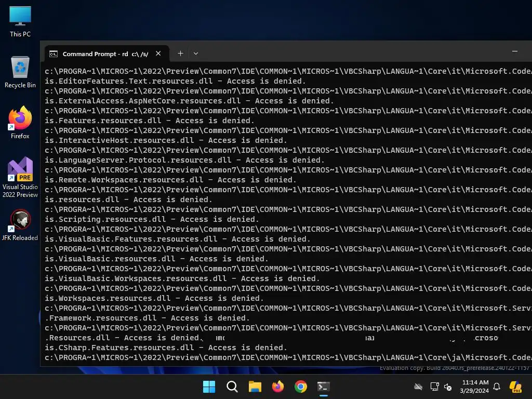Viewport: 532px width, 399px height.
Task: Click the line 'is.VisualBasic.Features.resources.dll - Access is denied.'
Action: pos(178,239)
